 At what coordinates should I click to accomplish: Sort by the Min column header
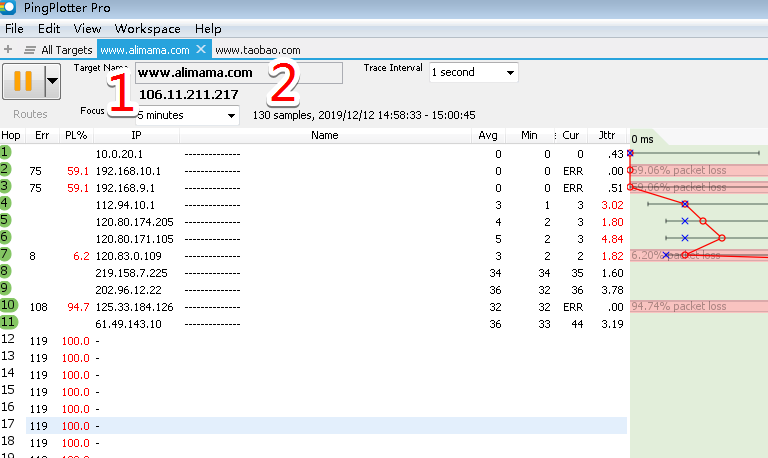[x=529, y=136]
